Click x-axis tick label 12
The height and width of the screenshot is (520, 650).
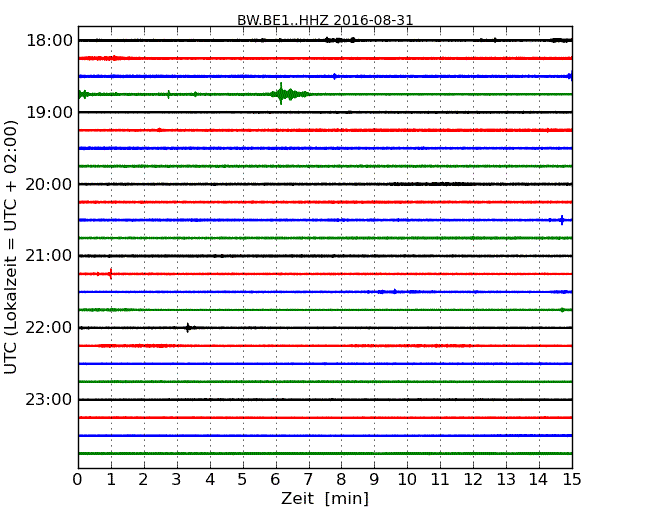pos(473,479)
